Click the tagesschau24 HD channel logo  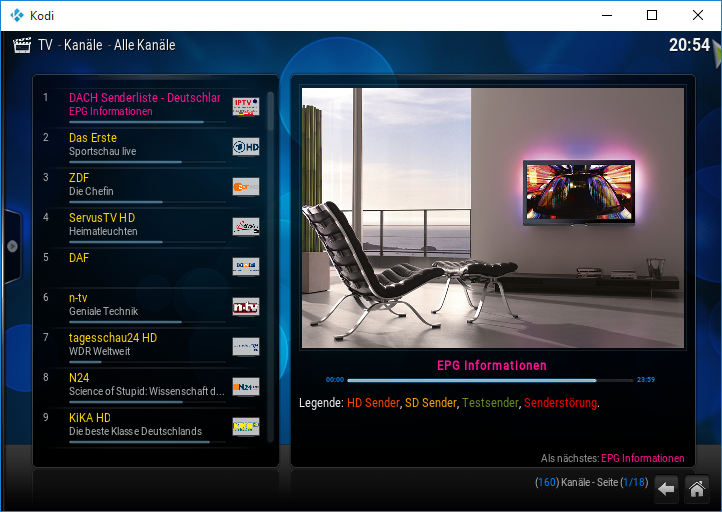click(246, 347)
